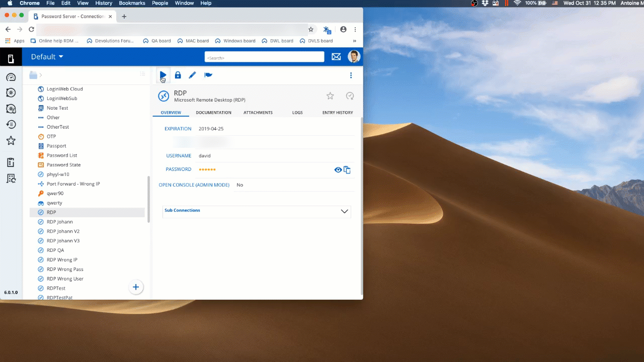The image size is (644, 362).
Task: Click the entry list vertical scrollbar
Action: pos(148,200)
